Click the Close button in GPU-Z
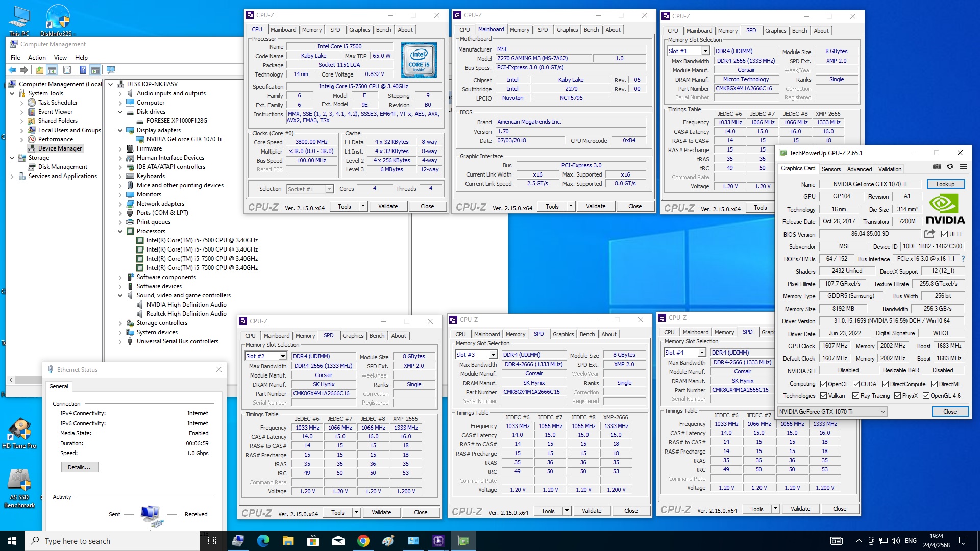This screenshot has height=551, width=980. pyautogui.click(x=950, y=412)
